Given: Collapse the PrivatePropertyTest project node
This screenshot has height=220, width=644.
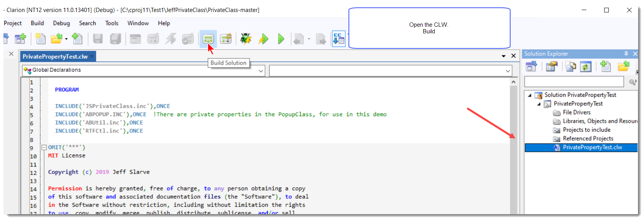Looking at the screenshot, I should pos(539,104).
